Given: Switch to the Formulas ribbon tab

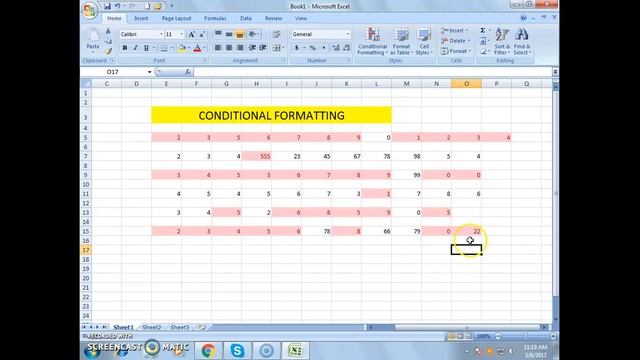Looking at the screenshot, I should point(215,18).
